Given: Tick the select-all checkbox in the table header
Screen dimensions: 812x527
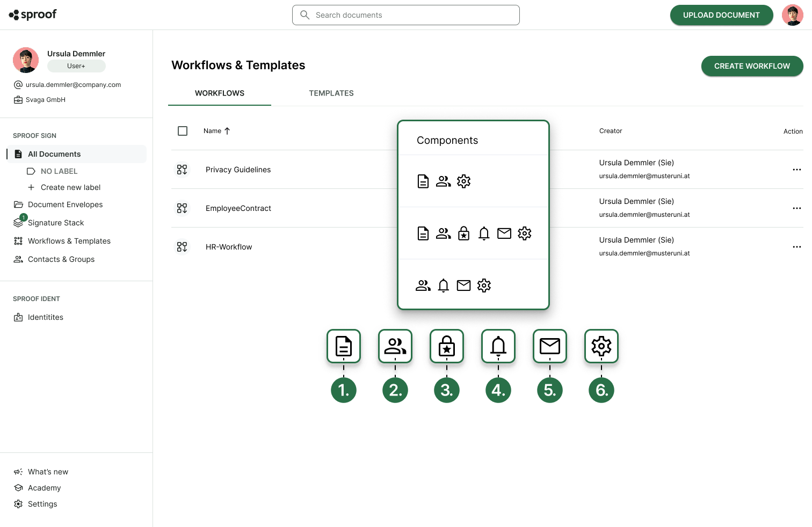Looking at the screenshot, I should (x=183, y=131).
